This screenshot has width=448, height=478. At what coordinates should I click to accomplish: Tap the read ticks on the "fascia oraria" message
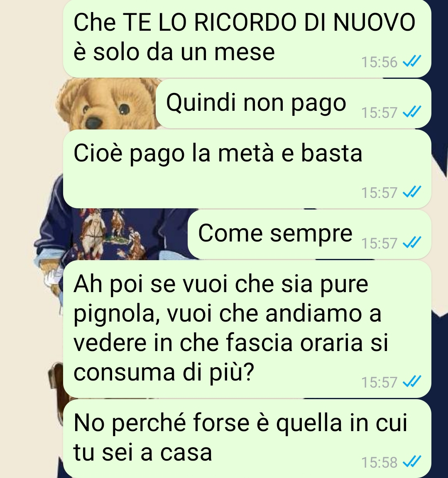[412, 381]
